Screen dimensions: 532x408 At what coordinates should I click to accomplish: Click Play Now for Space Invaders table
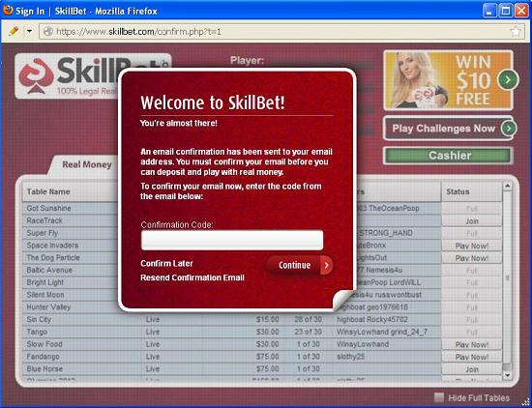[x=472, y=246]
